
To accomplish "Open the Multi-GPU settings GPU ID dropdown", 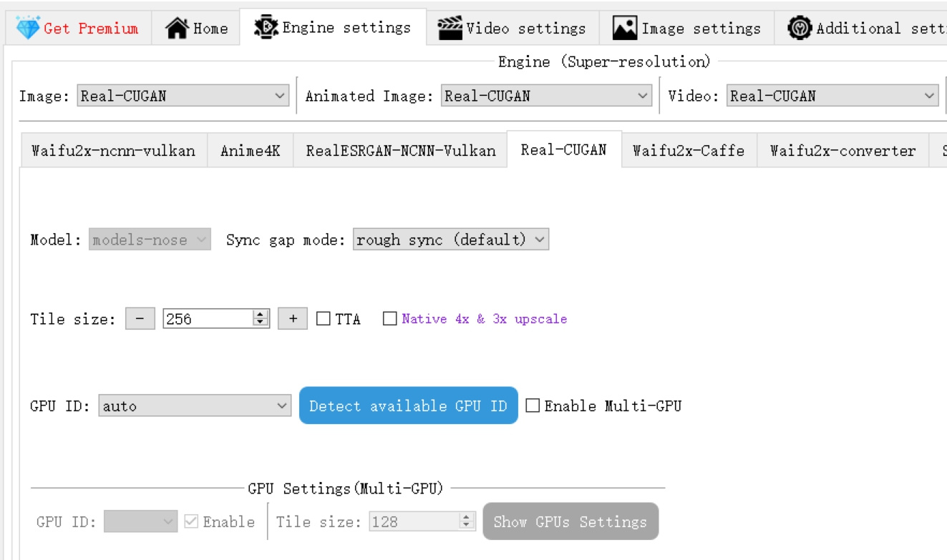I will (140, 522).
